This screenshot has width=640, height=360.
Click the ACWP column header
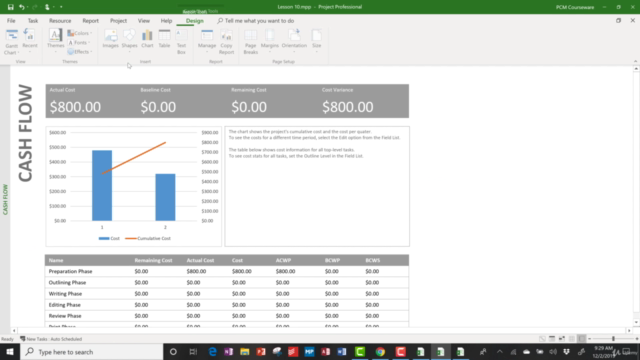(283, 260)
